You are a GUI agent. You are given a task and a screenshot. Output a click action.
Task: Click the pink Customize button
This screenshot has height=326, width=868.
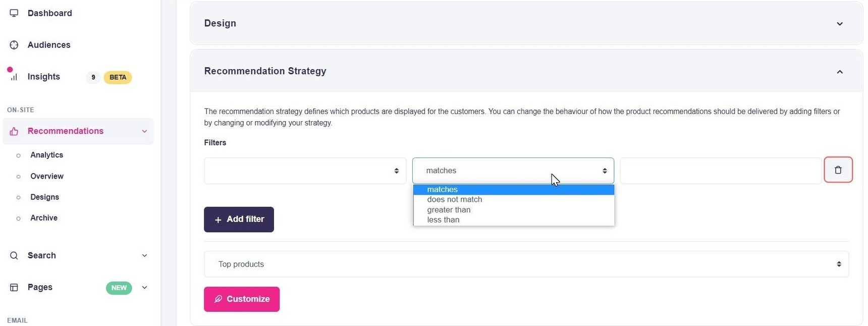[x=242, y=299]
